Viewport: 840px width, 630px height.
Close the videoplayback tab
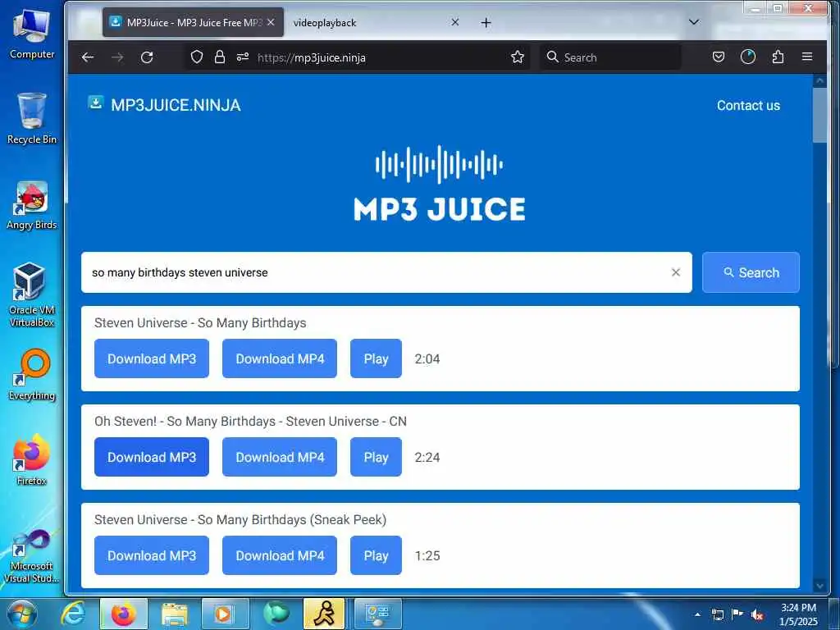coord(454,22)
